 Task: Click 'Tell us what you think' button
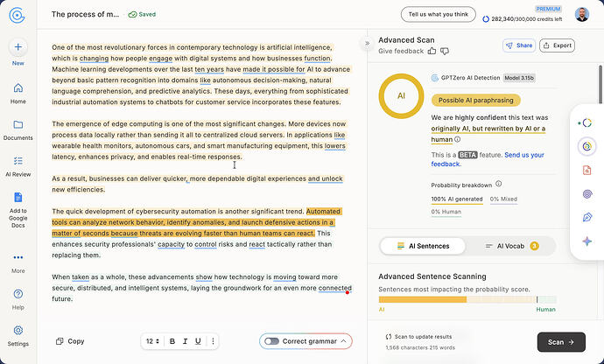tap(438, 15)
